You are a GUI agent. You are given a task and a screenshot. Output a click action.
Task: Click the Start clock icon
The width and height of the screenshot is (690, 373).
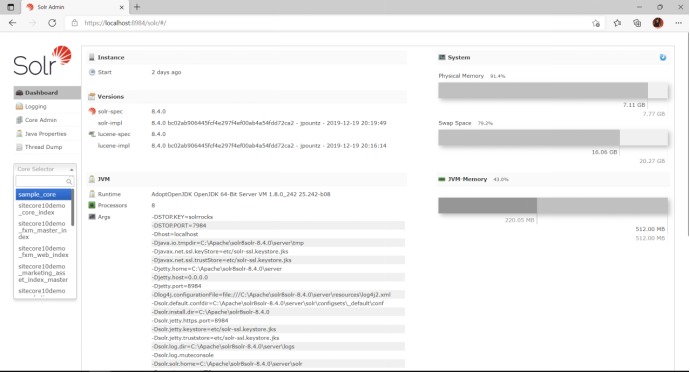point(92,72)
